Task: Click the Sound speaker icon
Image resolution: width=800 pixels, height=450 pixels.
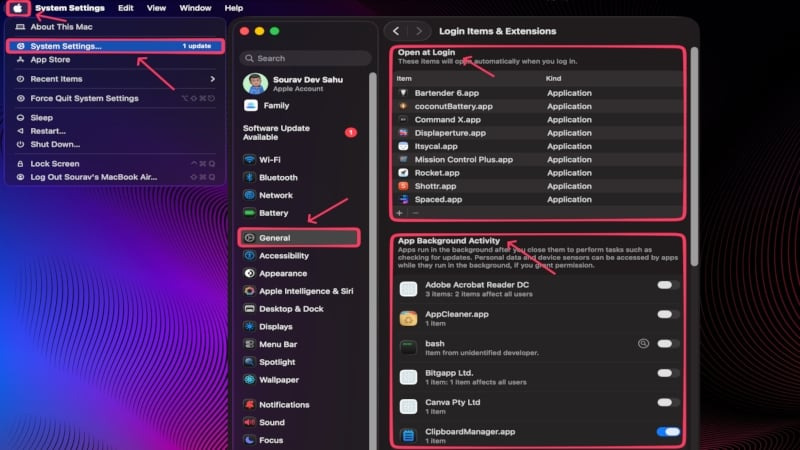Action: pyautogui.click(x=249, y=422)
